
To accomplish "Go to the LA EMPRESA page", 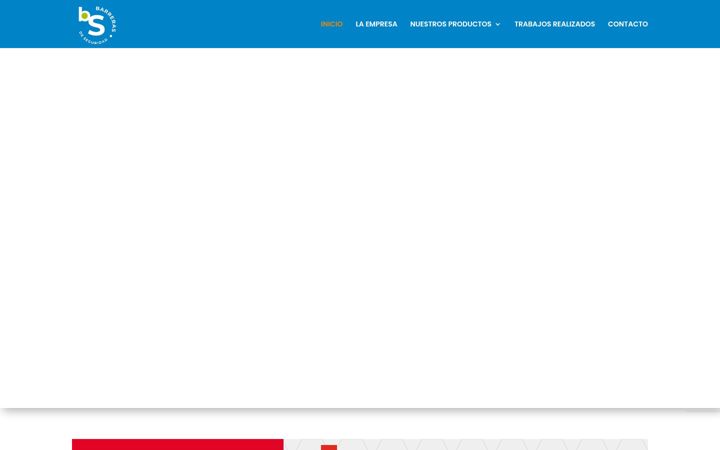I will (x=376, y=24).
